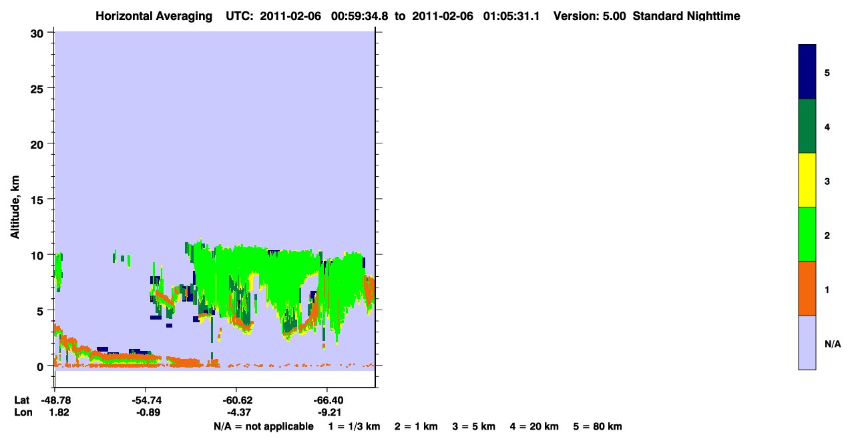Click the dark blue colorbar segment labeled 5

[x=807, y=72]
